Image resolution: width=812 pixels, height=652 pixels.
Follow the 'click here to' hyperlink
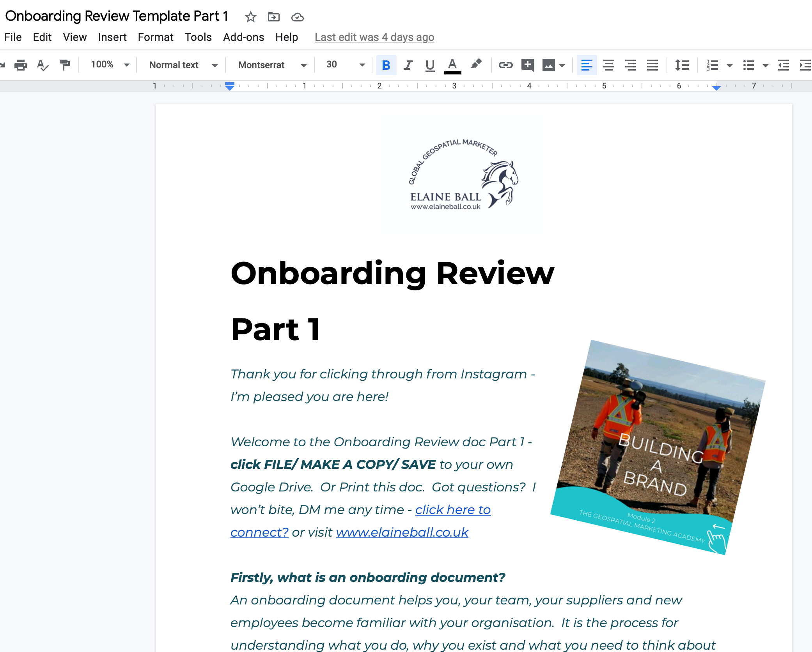pos(453,510)
